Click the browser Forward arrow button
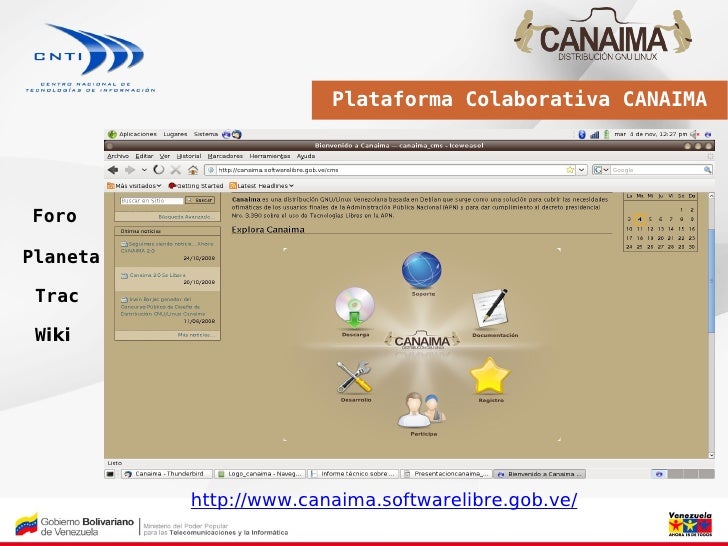The height and width of the screenshot is (546, 728). [130, 170]
